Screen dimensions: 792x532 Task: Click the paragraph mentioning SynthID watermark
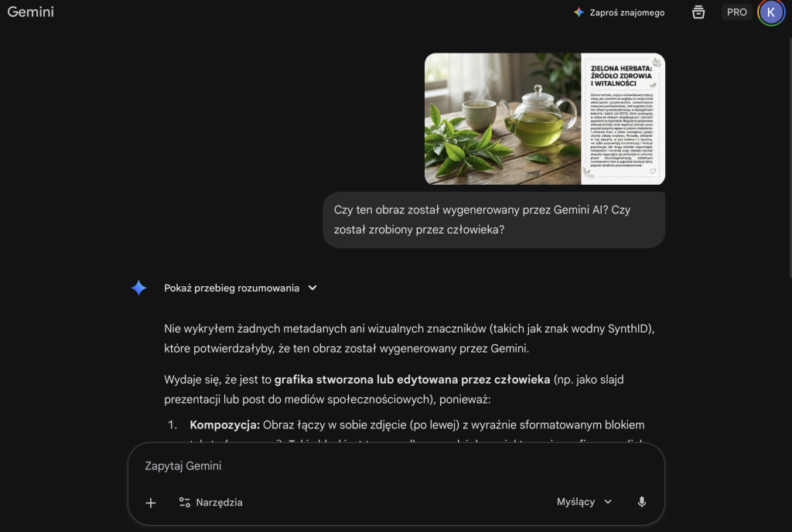click(x=409, y=338)
